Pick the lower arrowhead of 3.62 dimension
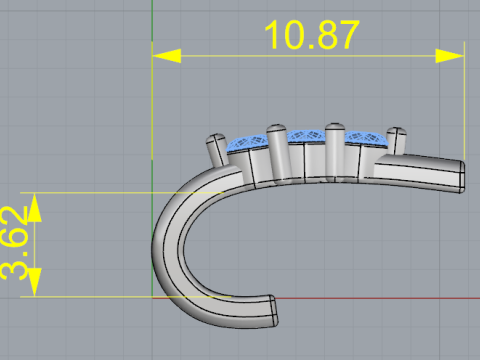Screen dimensions: 480x360 (x=34, y=282)
